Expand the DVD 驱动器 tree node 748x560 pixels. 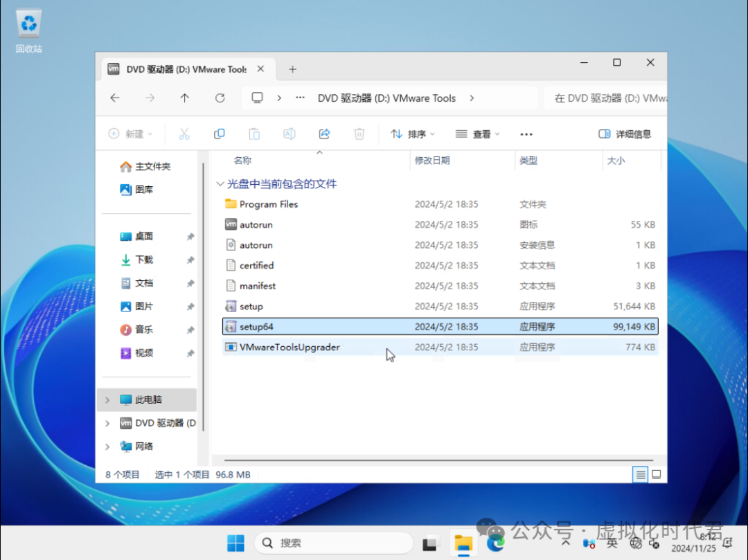tap(107, 423)
